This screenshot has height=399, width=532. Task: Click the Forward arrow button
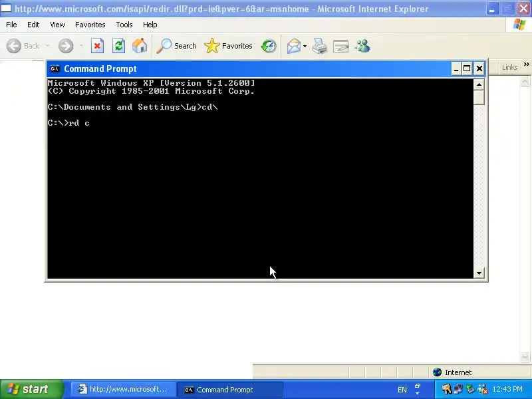click(x=65, y=46)
